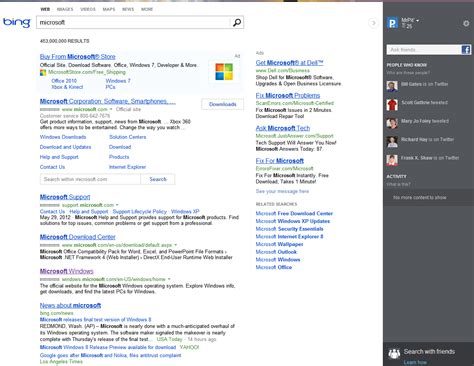Click the Search with friends people icon
474x366 pixels.
pyautogui.click(x=394, y=353)
